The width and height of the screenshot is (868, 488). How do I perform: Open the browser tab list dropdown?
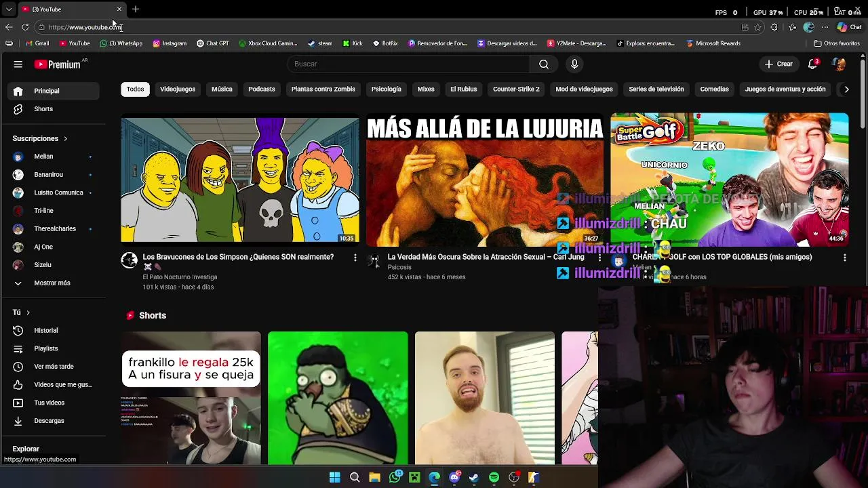pyautogui.click(x=9, y=9)
